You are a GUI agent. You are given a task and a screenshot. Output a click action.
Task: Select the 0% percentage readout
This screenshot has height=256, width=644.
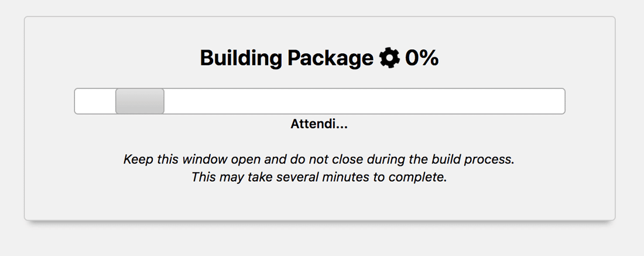[x=422, y=58]
